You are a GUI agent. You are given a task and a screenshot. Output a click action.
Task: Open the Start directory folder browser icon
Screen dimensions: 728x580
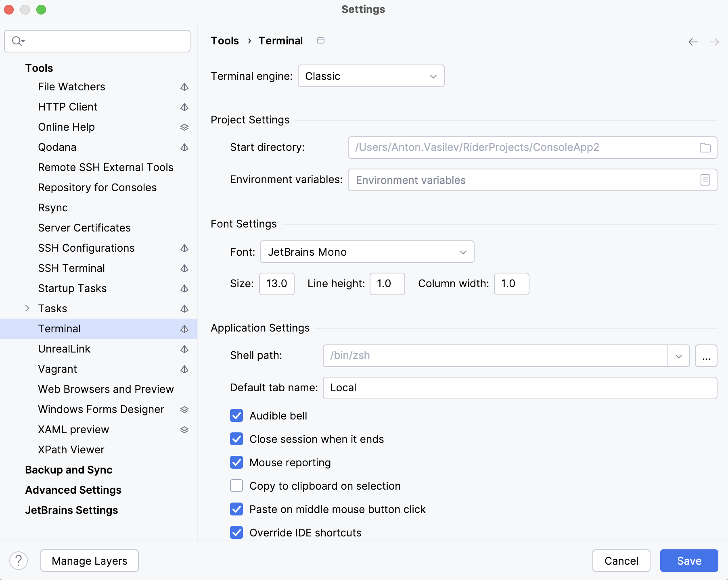click(x=706, y=148)
